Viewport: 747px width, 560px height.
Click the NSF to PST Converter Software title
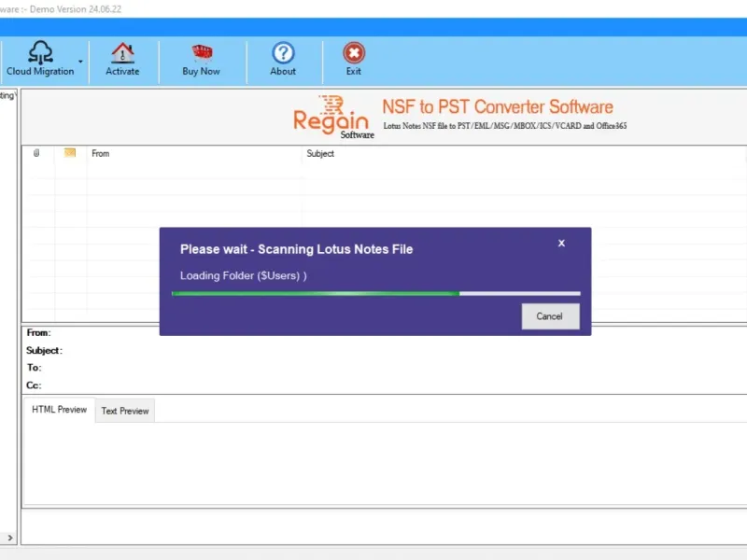point(498,106)
